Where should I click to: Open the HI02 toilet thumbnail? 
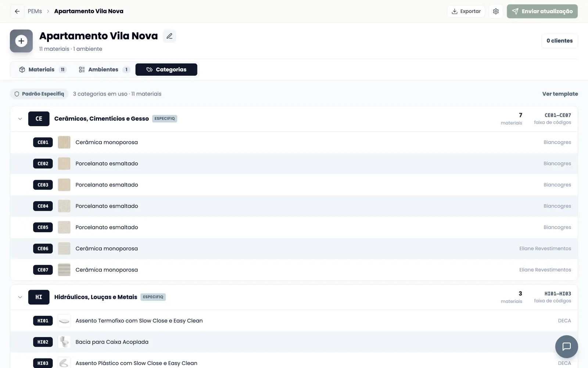tap(64, 342)
